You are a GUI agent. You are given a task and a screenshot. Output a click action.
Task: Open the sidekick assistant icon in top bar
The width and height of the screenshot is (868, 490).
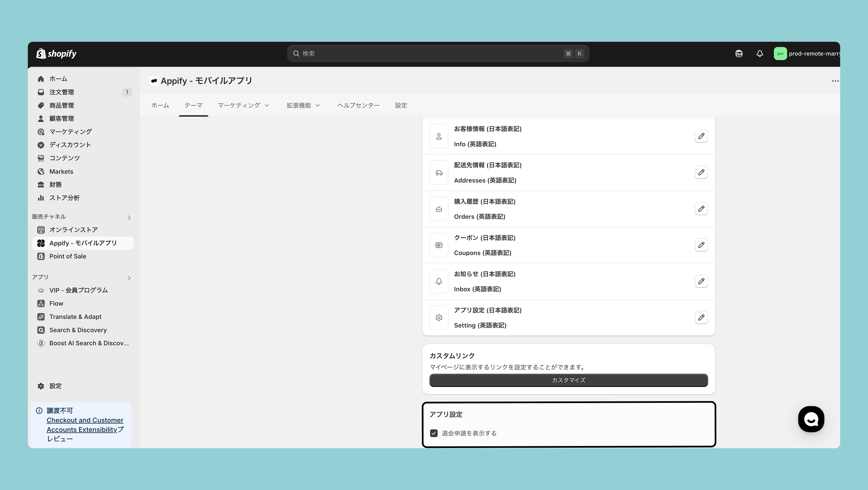(739, 54)
